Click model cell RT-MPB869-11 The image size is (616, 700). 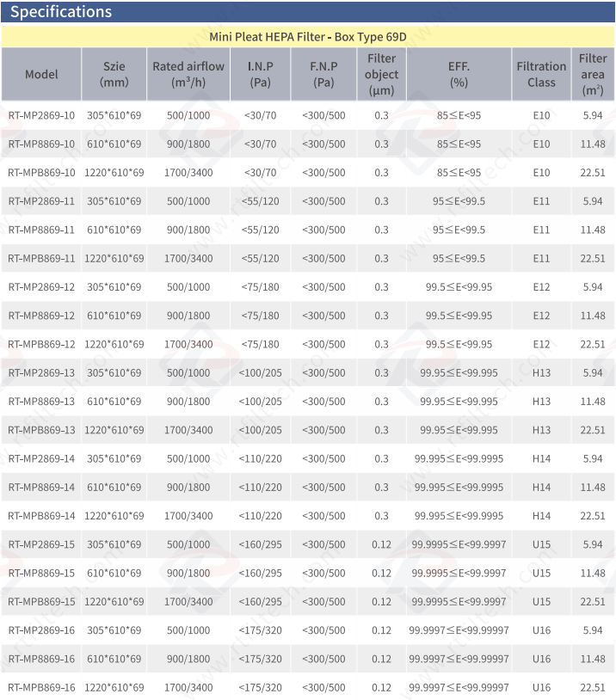(x=41, y=258)
